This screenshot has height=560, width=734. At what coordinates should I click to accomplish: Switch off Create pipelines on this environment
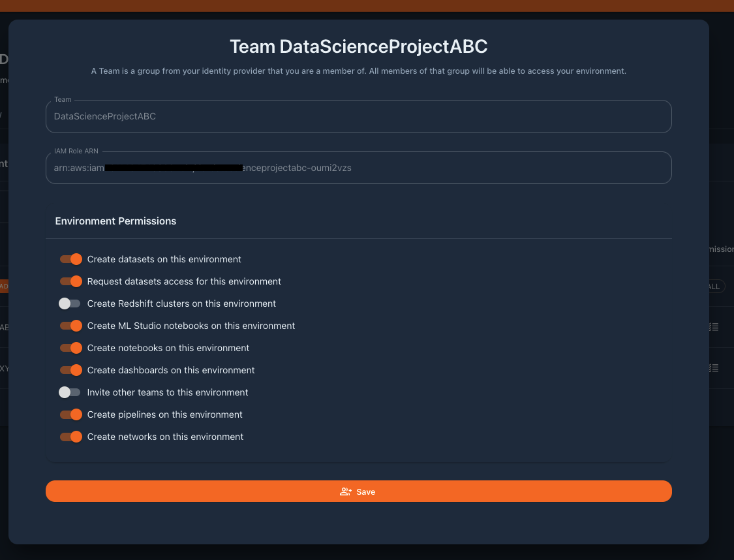pos(70,414)
